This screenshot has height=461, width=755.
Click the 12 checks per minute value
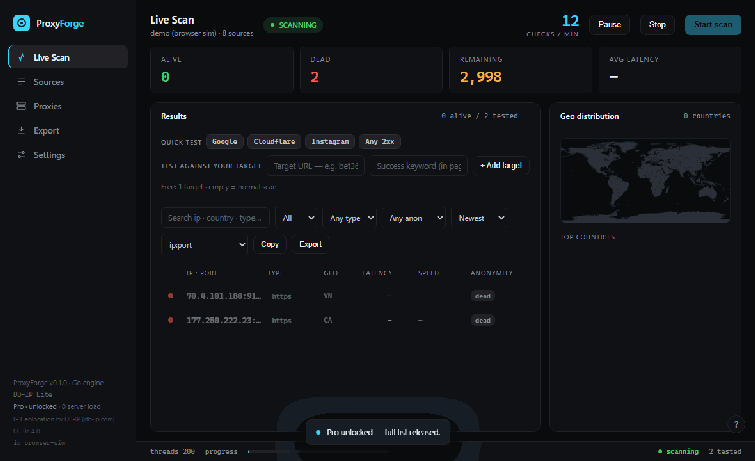[x=570, y=21]
